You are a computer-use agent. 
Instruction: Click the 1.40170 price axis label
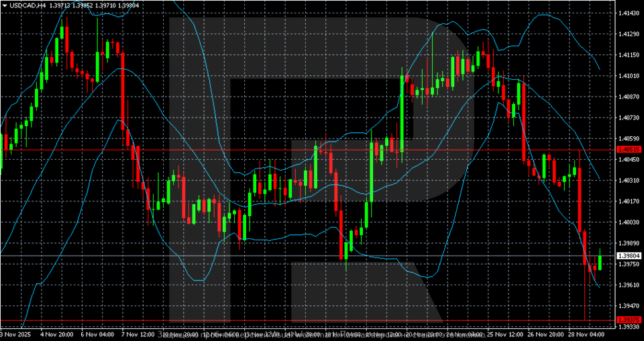coord(629,201)
